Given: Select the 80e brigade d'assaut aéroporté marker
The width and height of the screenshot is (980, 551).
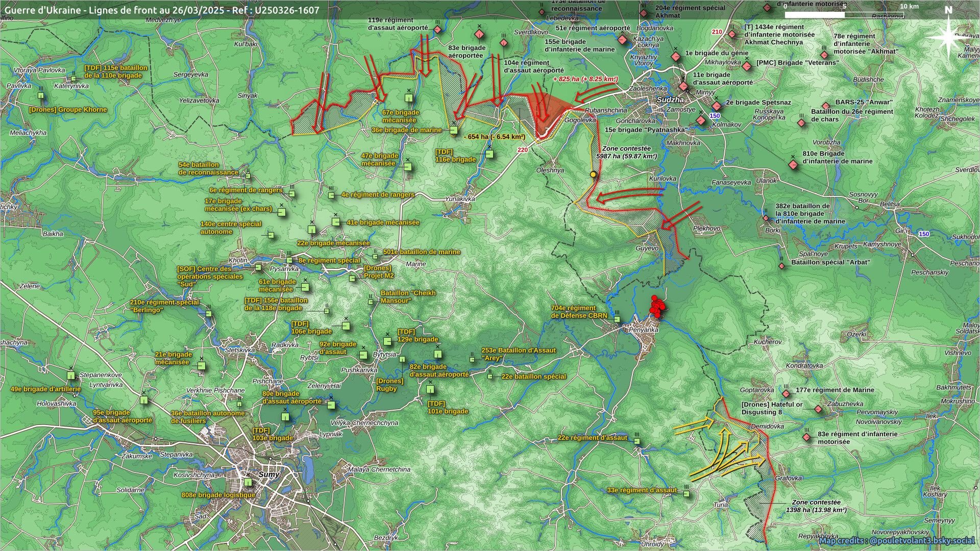Looking at the screenshot, I should pyautogui.click(x=331, y=405).
